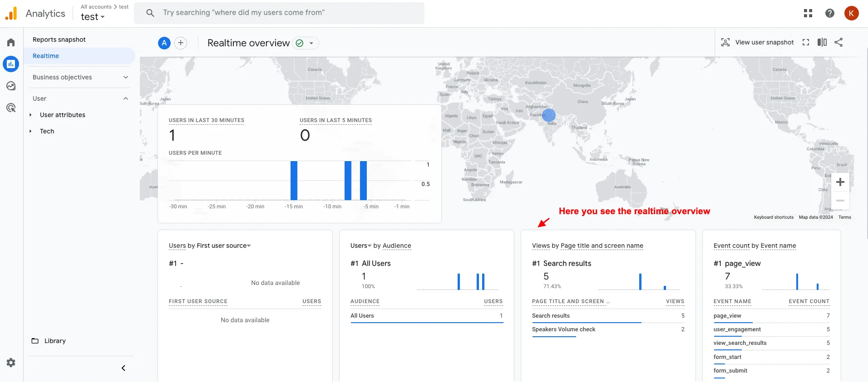Zoom in on the map

[840, 182]
